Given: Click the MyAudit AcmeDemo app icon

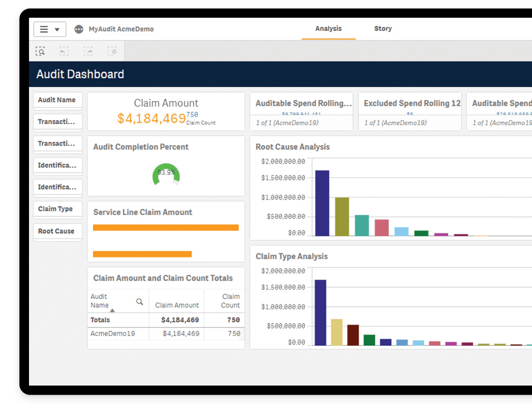Looking at the screenshot, I should pos(79,29).
